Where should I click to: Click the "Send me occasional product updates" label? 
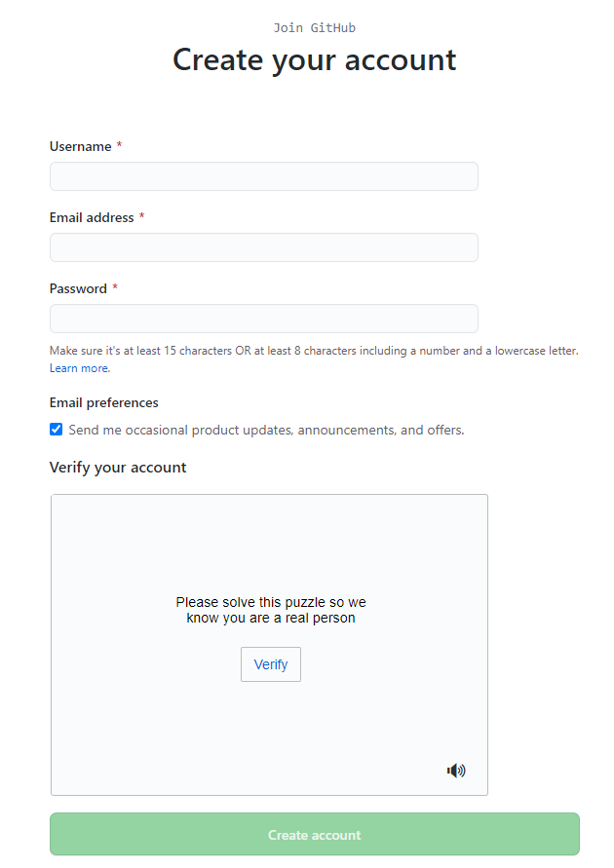click(266, 430)
